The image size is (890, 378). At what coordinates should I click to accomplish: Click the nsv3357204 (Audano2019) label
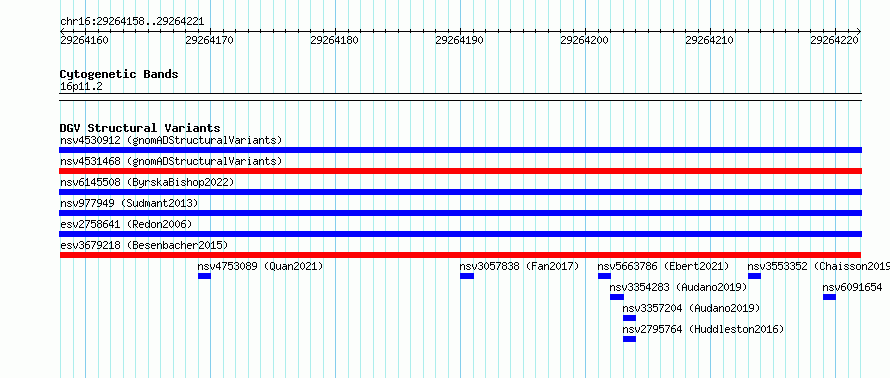tap(691, 308)
